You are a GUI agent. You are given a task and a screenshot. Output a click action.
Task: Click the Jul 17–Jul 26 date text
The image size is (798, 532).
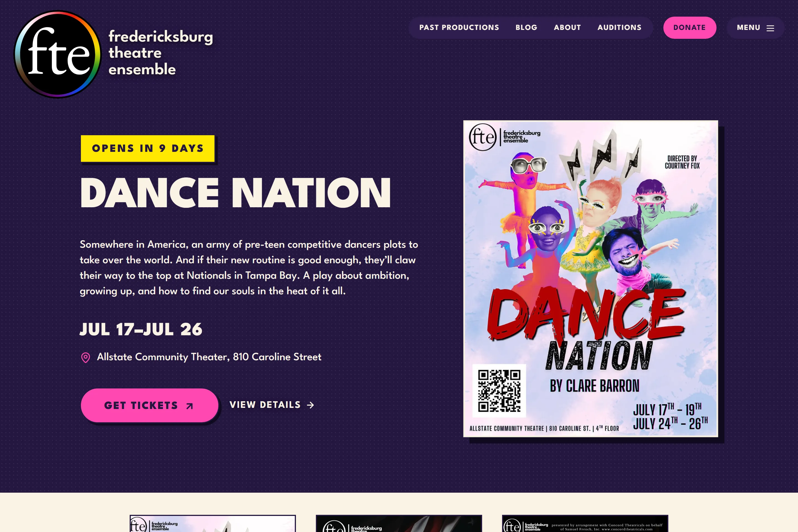141,329
